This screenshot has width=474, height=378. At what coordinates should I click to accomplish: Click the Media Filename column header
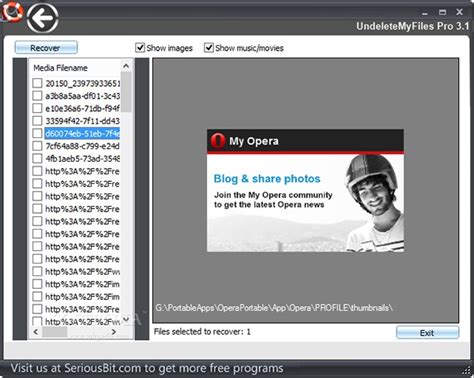pos(60,68)
